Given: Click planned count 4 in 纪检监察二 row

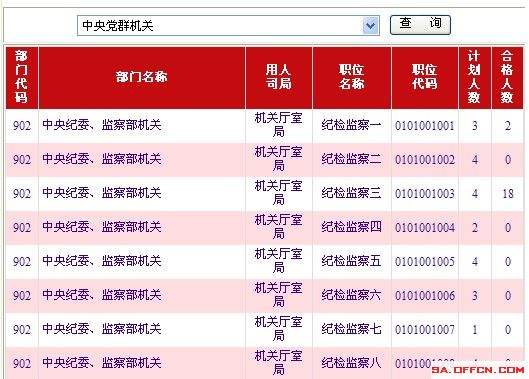Looking at the screenshot, I should pos(475,160).
